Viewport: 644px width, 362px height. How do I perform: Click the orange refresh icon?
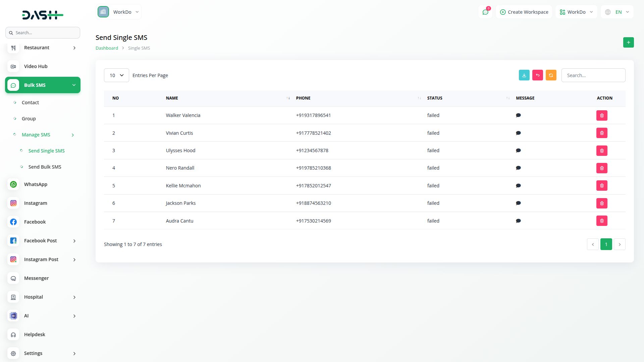pos(551,75)
